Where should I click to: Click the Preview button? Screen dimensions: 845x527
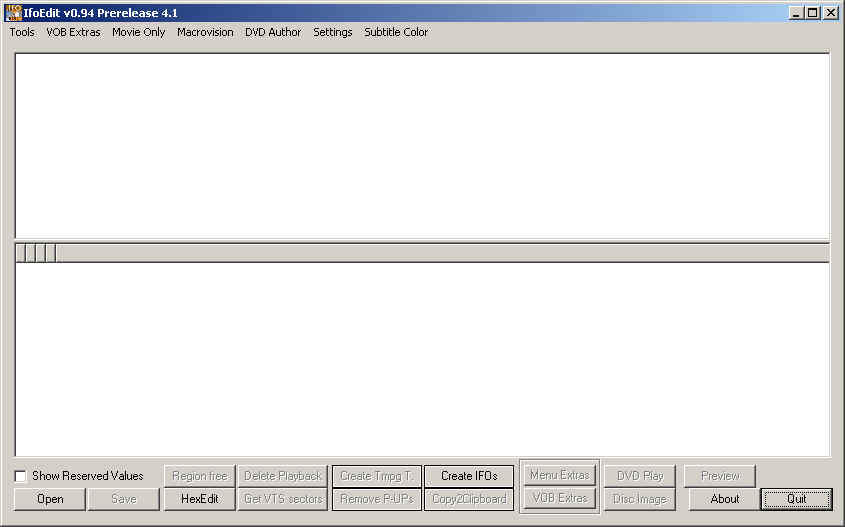[x=720, y=476]
